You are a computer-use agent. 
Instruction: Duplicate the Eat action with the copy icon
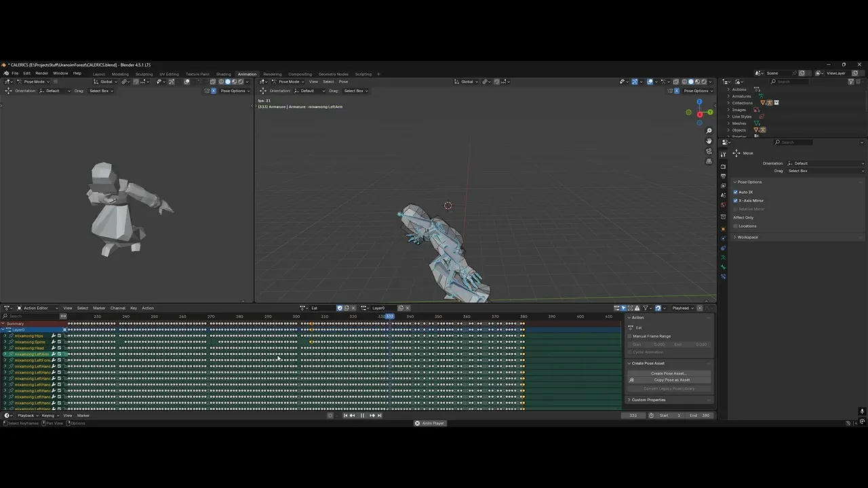pos(347,308)
